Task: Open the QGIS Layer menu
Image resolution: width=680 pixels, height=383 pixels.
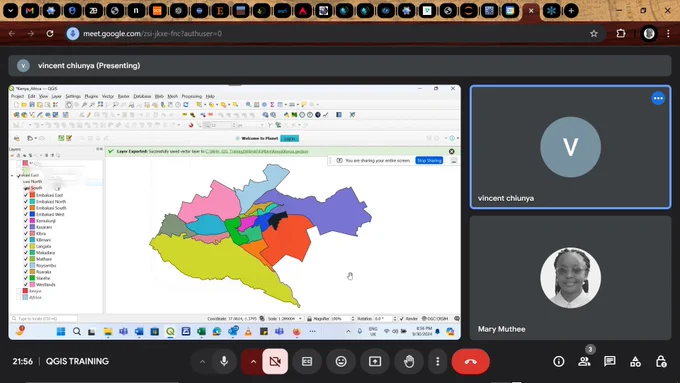Action: click(57, 96)
